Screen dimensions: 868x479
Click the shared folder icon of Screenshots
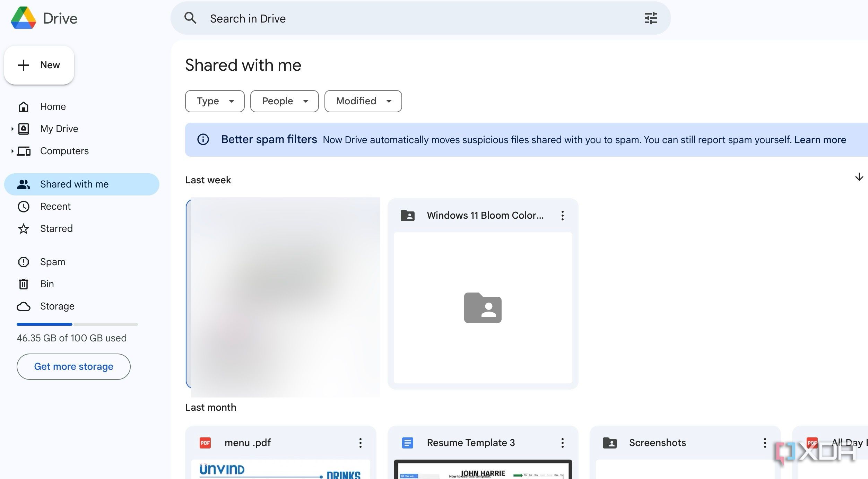(610, 443)
